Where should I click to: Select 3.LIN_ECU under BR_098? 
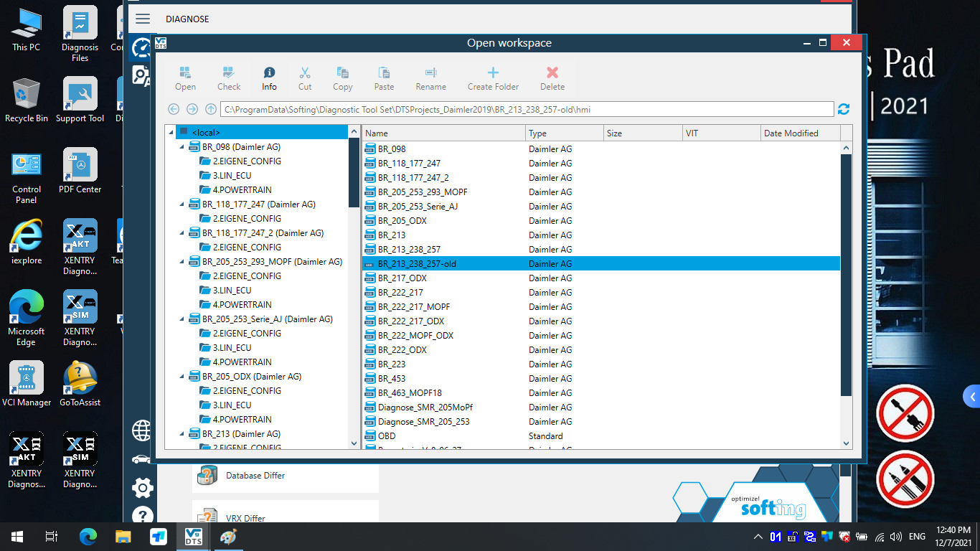(225, 176)
